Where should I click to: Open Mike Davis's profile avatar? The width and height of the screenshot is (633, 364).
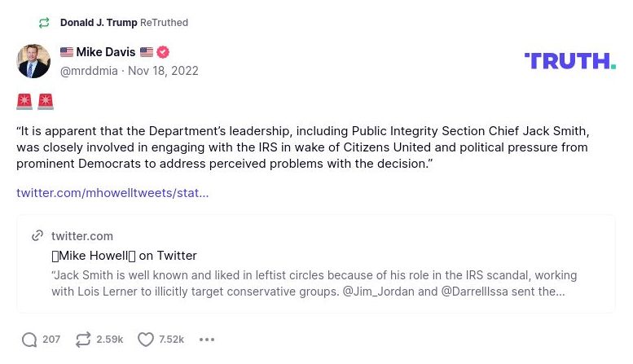click(x=33, y=61)
